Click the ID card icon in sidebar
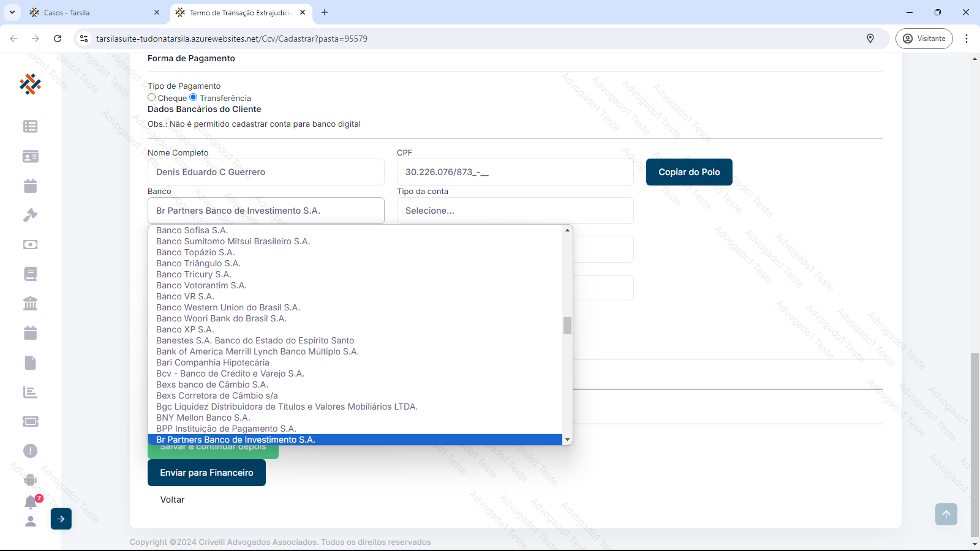This screenshot has height=551, width=980. (x=30, y=156)
